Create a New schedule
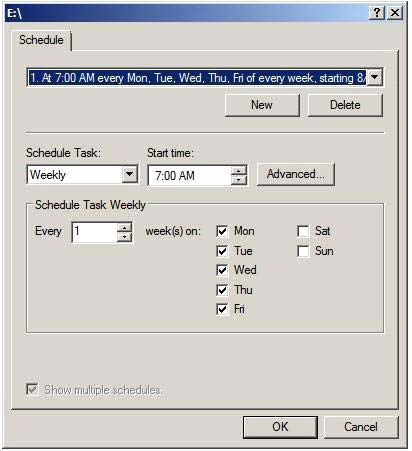 pyautogui.click(x=262, y=105)
